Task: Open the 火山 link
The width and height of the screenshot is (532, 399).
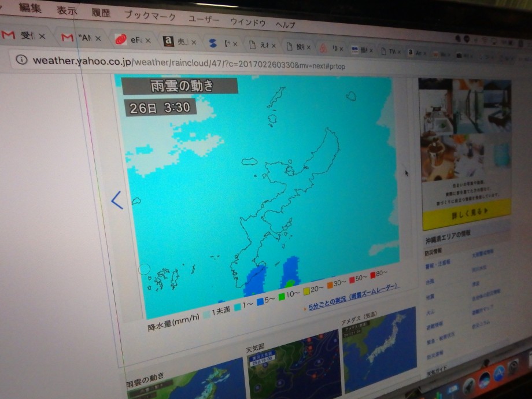Action: [431, 312]
